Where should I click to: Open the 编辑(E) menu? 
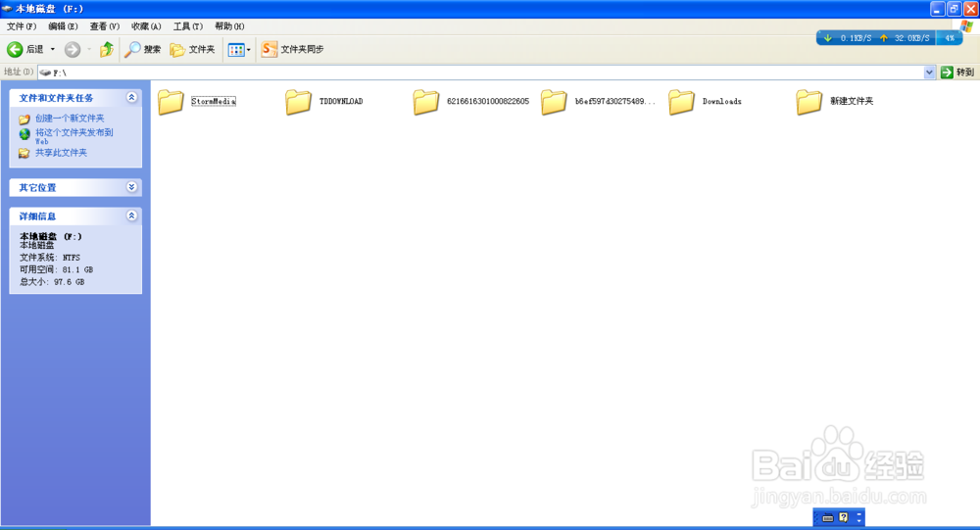click(x=63, y=26)
